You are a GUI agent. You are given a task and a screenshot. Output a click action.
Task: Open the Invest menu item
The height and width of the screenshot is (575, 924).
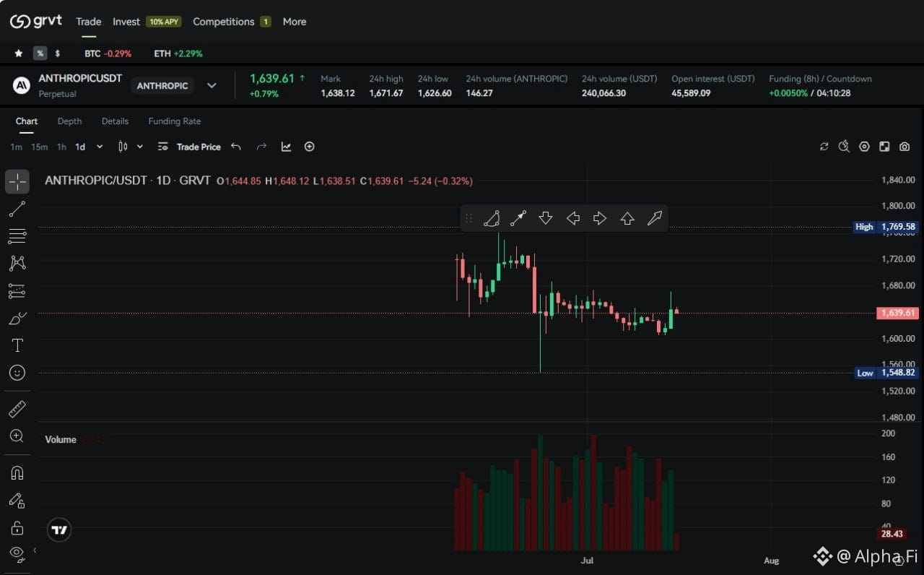pos(126,22)
